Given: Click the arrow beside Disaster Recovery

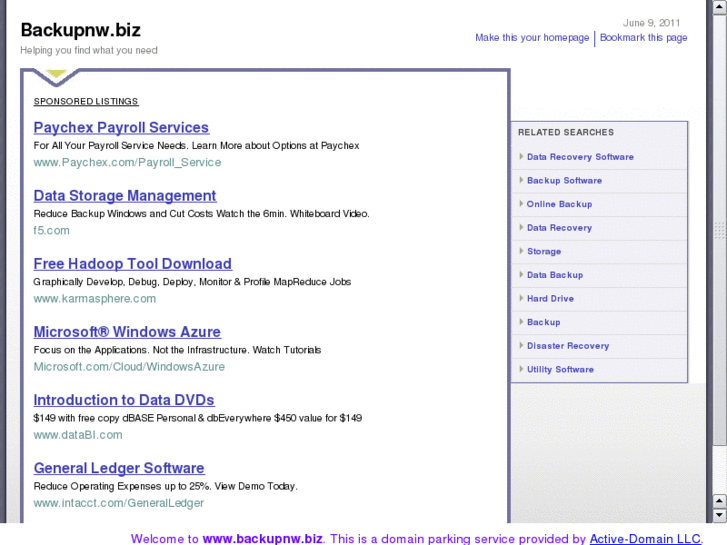Looking at the screenshot, I should coord(521,346).
